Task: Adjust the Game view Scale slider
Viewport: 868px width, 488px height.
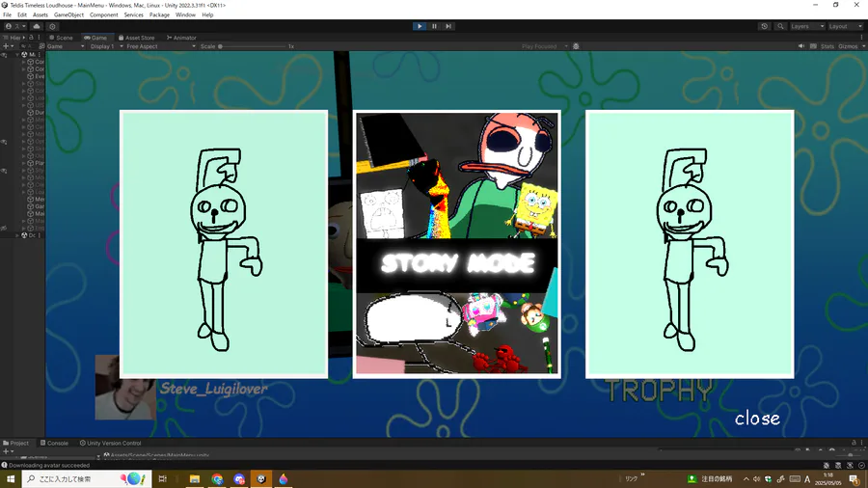Action: pos(253,46)
